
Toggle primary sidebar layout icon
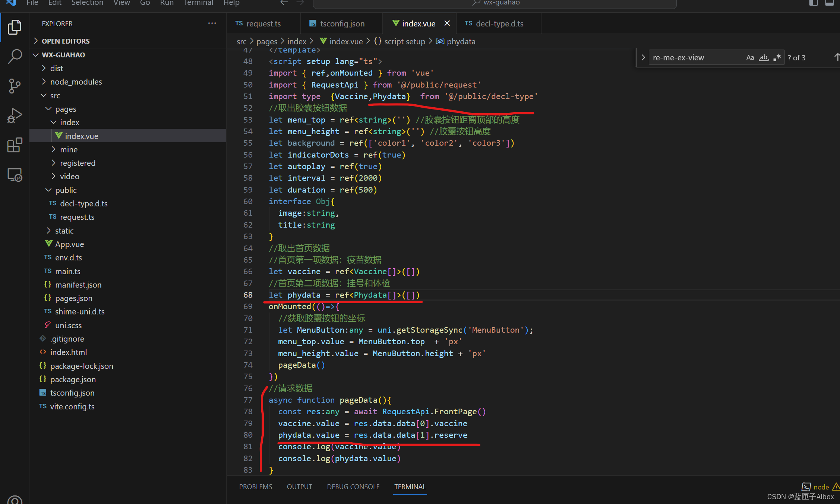point(814,3)
